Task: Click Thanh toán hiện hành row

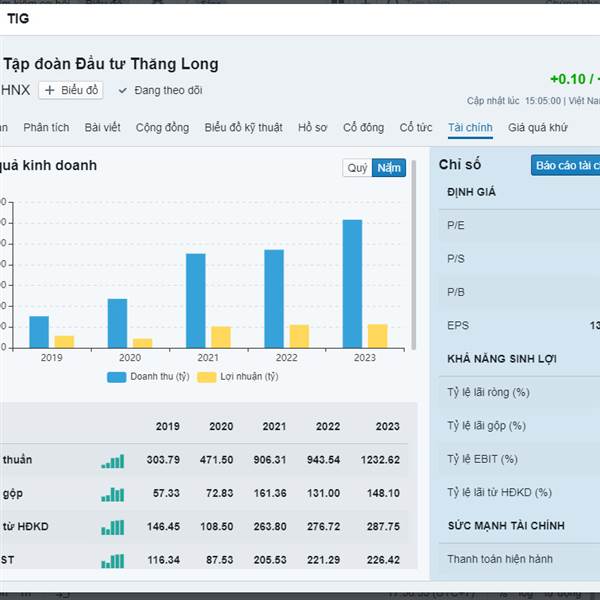Action: (519, 559)
